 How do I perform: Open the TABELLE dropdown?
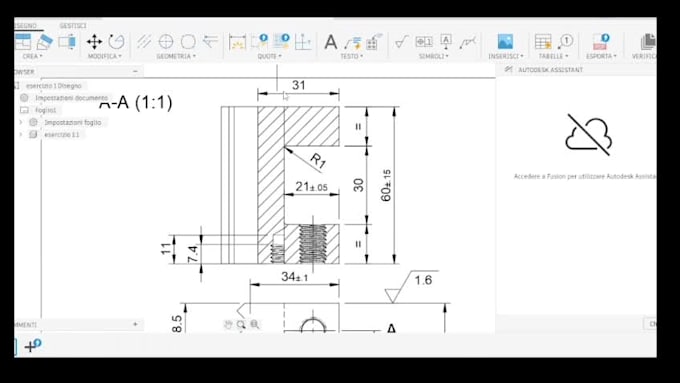click(x=553, y=56)
